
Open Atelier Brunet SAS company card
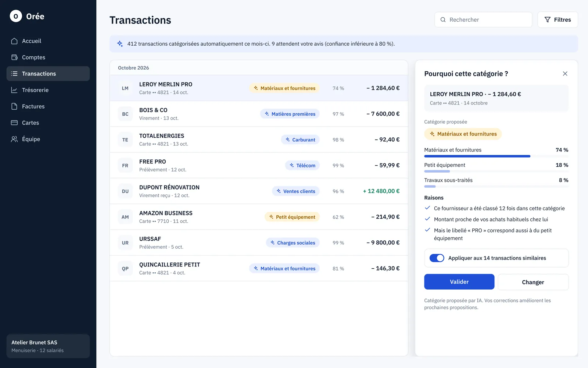pos(48,346)
